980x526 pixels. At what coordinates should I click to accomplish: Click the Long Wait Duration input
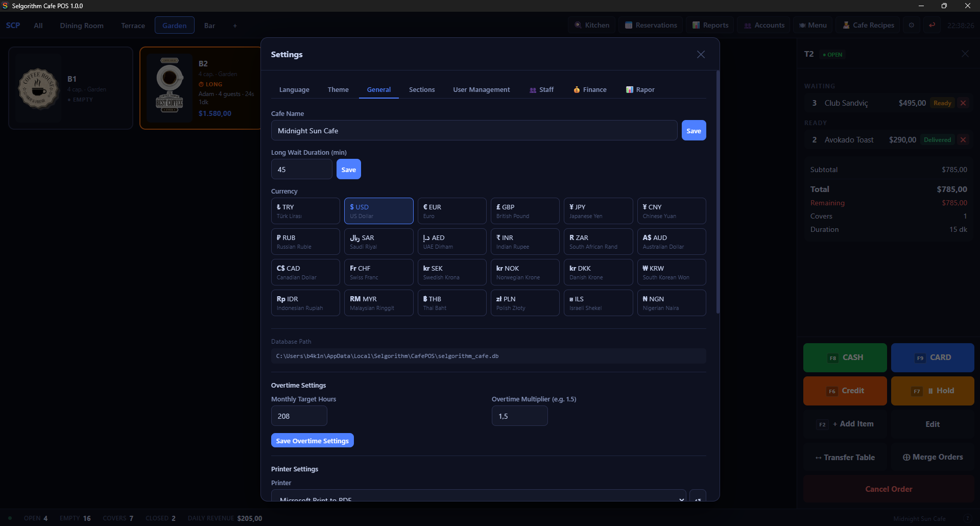point(302,170)
